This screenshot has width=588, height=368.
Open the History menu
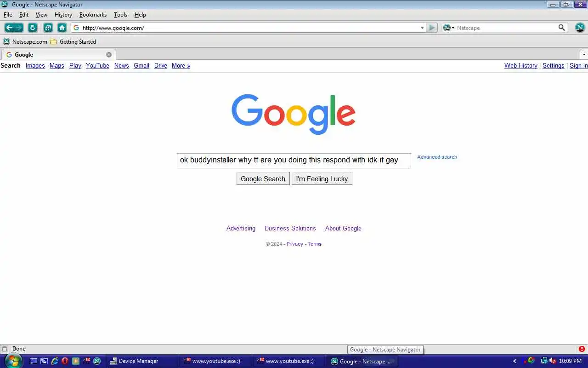point(63,15)
